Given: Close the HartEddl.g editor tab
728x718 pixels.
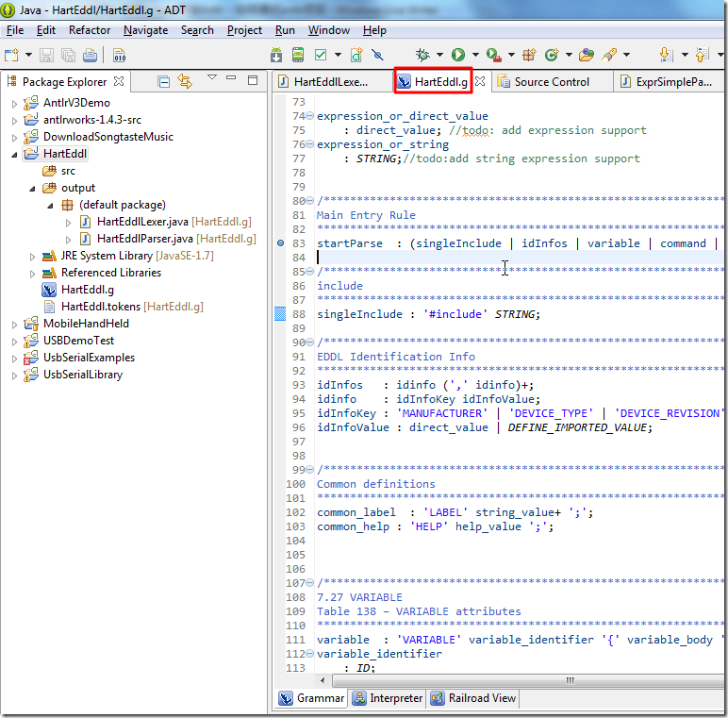Looking at the screenshot, I should pos(479,82).
